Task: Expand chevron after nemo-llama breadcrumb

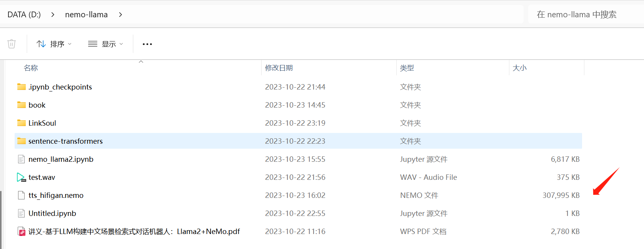Action: pyautogui.click(x=120, y=15)
